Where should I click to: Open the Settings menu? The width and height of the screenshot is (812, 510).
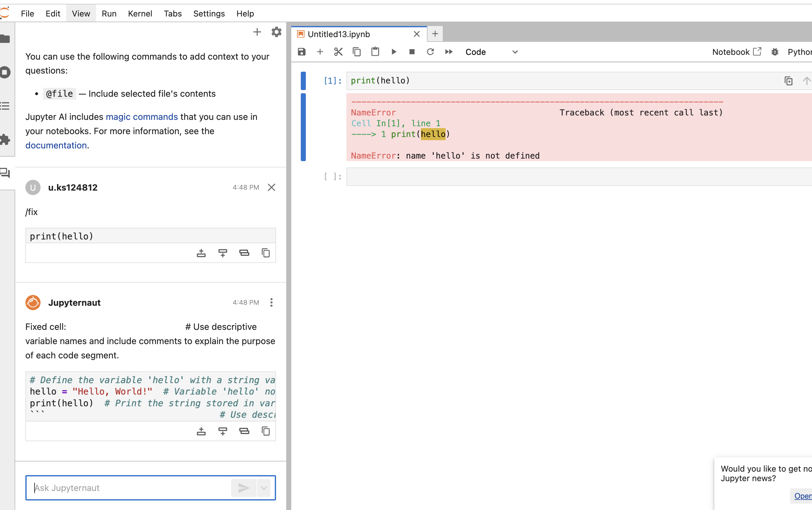click(209, 14)
